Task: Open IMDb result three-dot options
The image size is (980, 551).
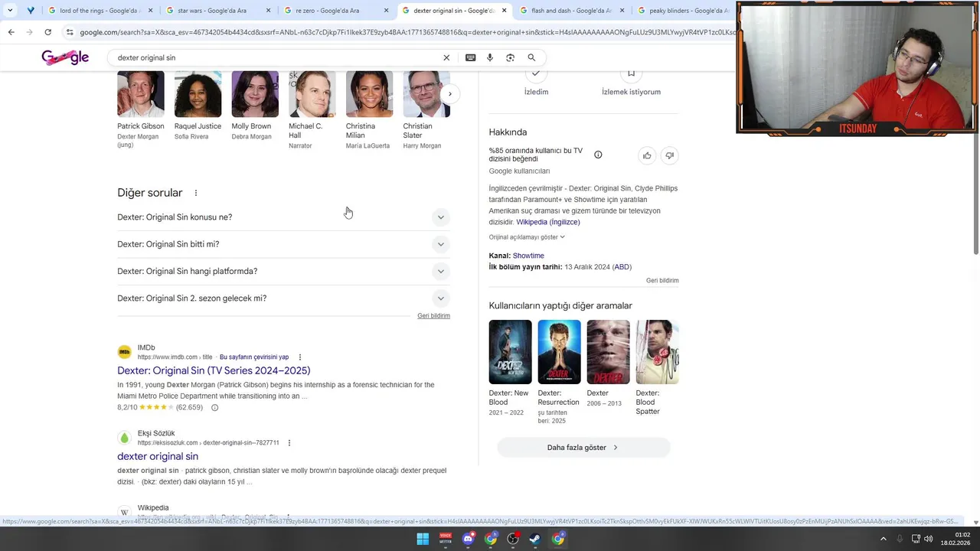Action: tap(299, 357)
